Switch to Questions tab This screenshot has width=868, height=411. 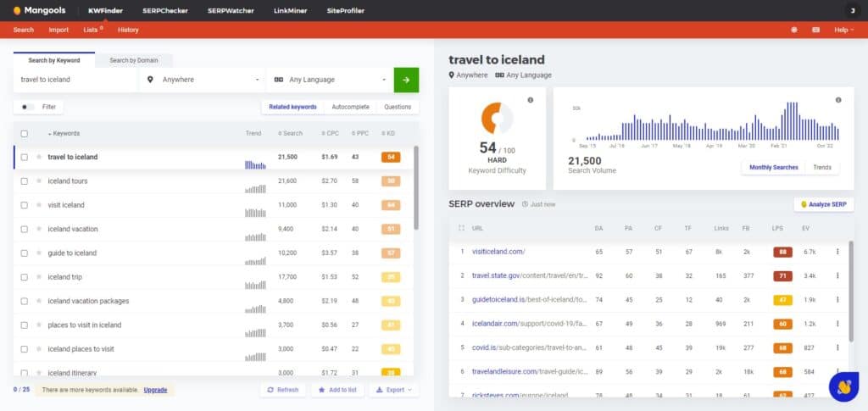pyautogui.click(x=398, y=107)
